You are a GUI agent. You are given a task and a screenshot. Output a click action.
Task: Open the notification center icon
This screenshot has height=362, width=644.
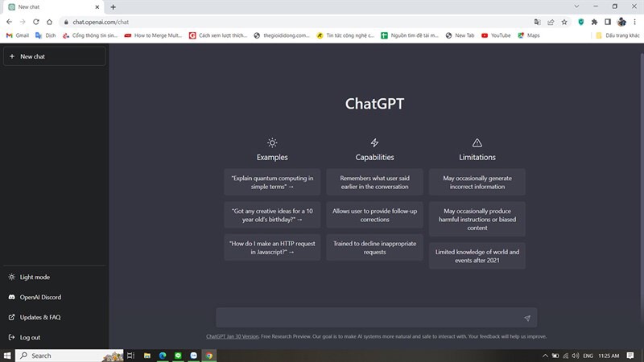(x=630, y=356)
